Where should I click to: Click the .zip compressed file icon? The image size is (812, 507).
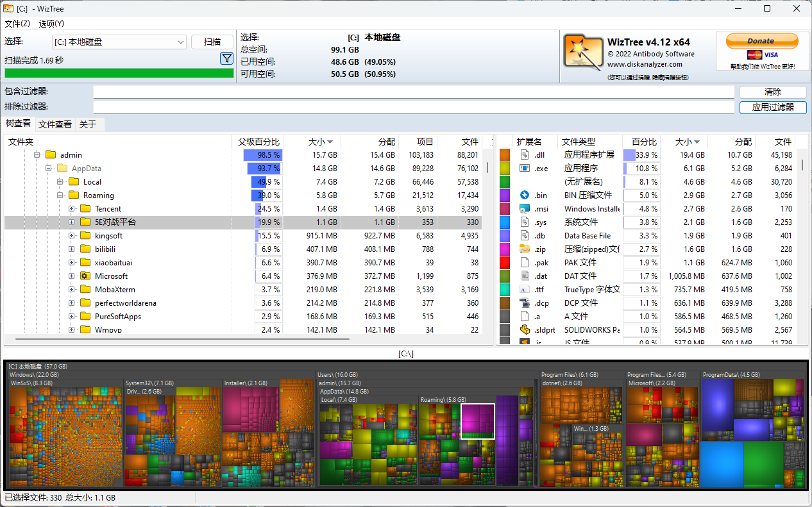[x=525, y=249]
